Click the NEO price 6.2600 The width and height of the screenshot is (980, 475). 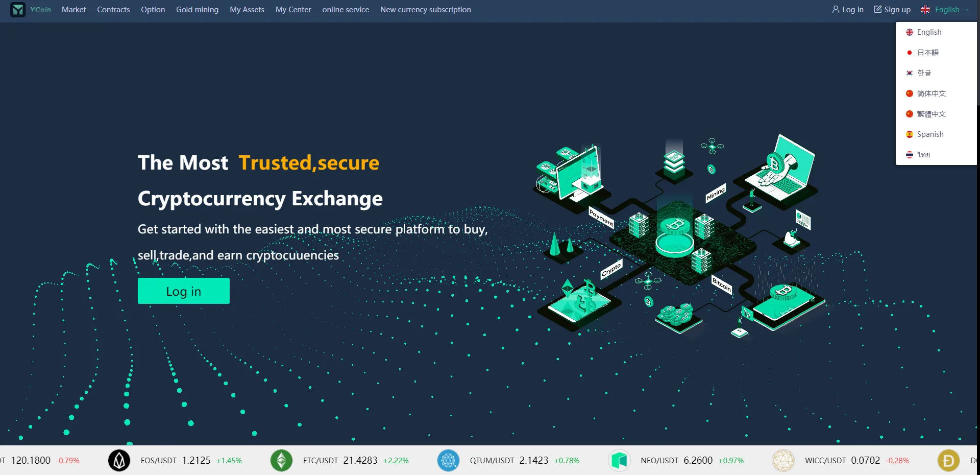coord(698,460)
